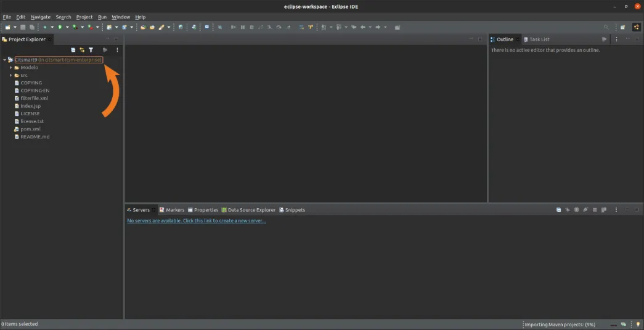Screen dimensions: 644x330
Task: Click the Back navigation arrow in toolbar
Action: (x=362, y=27)
